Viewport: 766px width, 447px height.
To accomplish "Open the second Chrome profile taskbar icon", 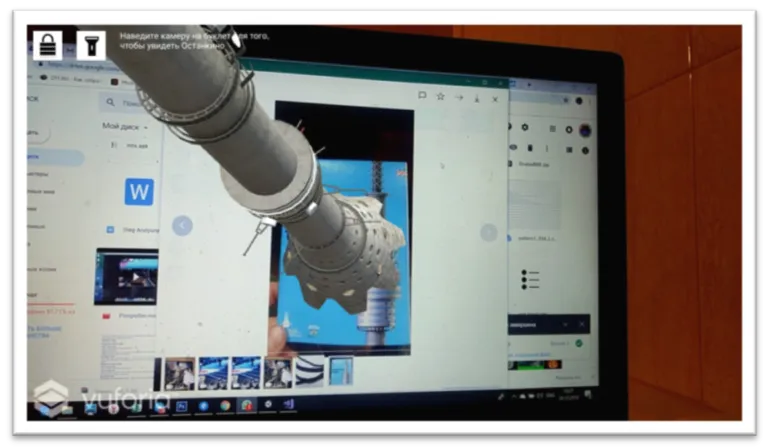I will (246, 405).
